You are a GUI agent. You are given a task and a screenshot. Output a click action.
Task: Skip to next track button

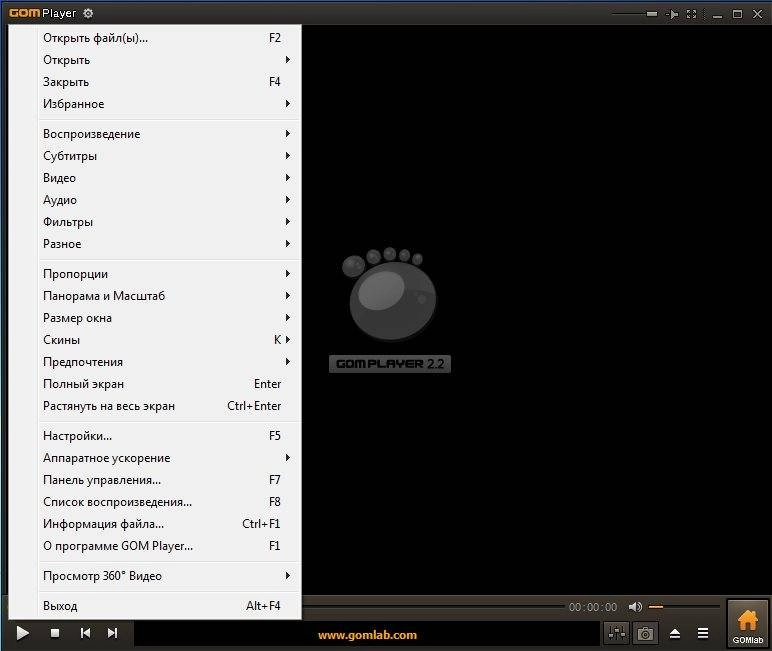pyautogui.click(x=112, y=633)
